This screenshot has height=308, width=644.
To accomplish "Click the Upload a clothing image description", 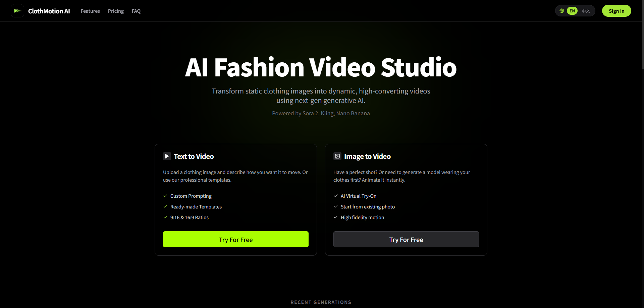I will tap(235, 176).
